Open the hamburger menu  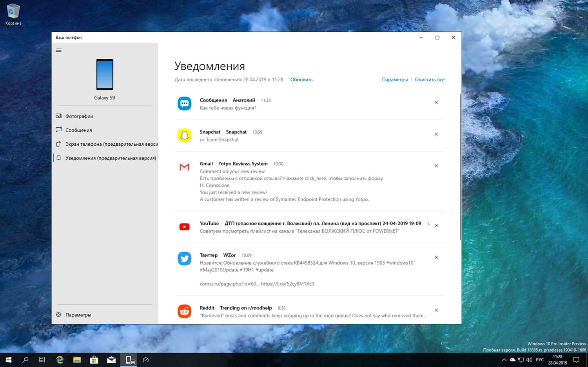coord(58,50)
